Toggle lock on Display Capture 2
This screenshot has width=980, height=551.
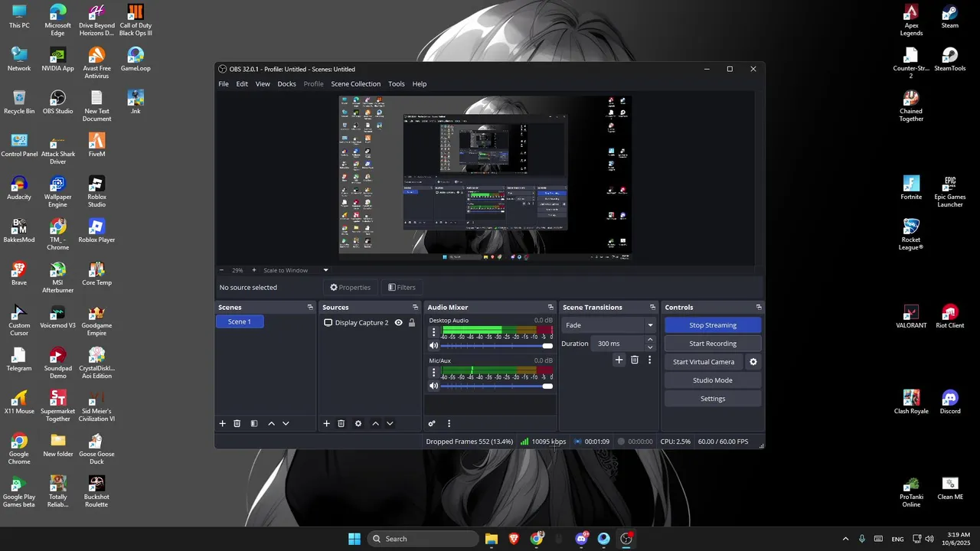[x=411, y=322]
